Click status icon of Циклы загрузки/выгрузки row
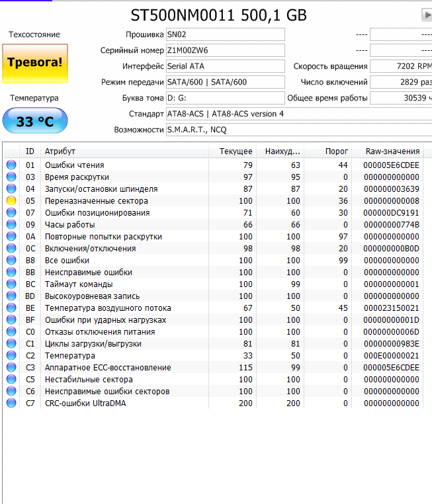 [11, 343]
